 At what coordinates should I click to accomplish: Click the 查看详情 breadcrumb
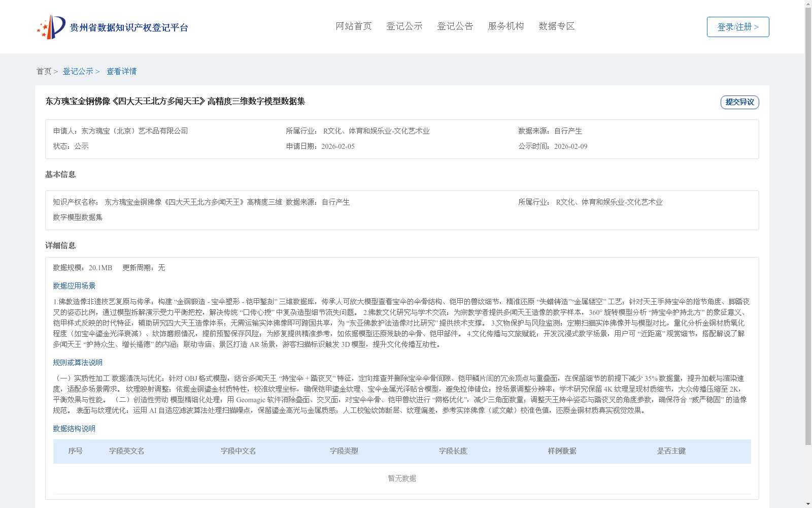pos(121,71)
